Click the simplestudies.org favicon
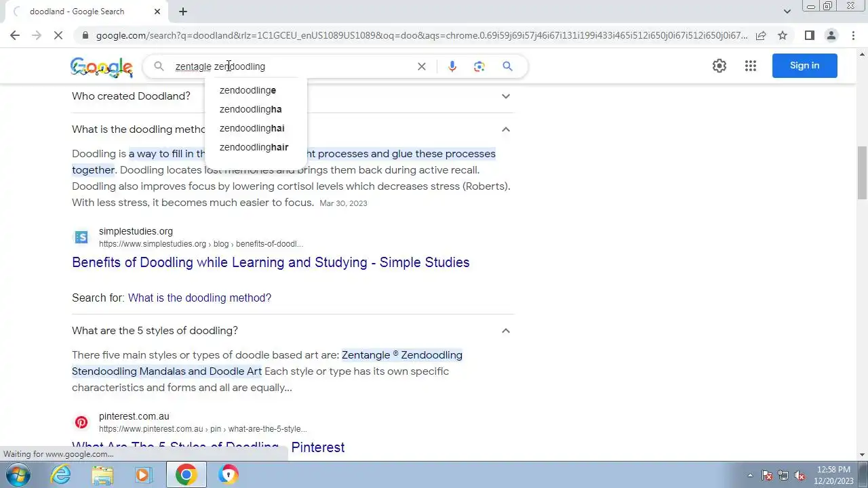The image size is (868, 488). coord(81,237)
